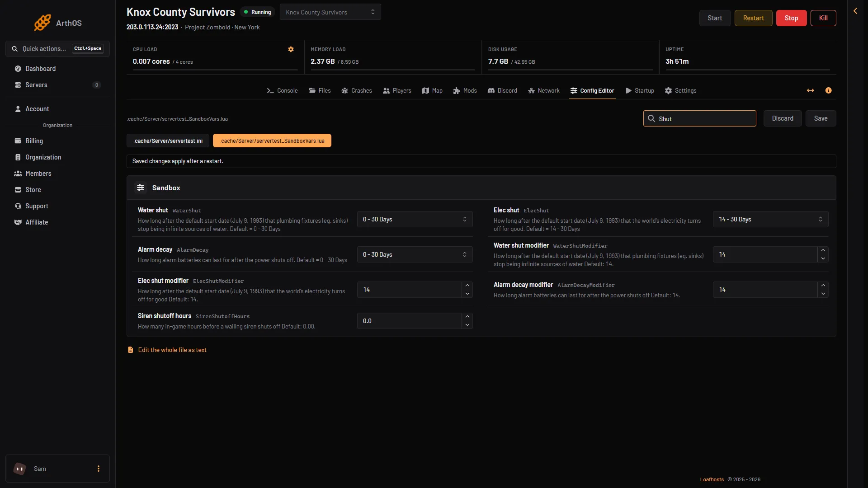Image resolution: width=868 pixels, height=488 pixels.
Task: Open the Quick actions search box
Action: (x=57, y=49)
